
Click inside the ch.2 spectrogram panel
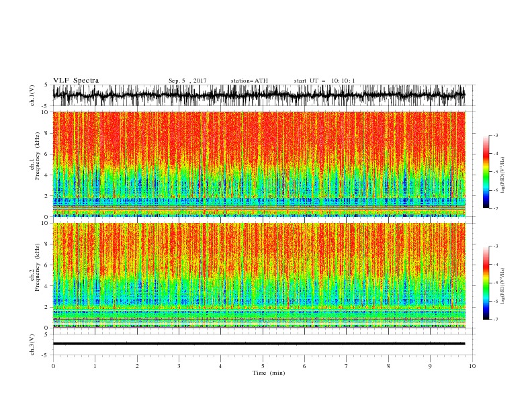coord(259,275)
